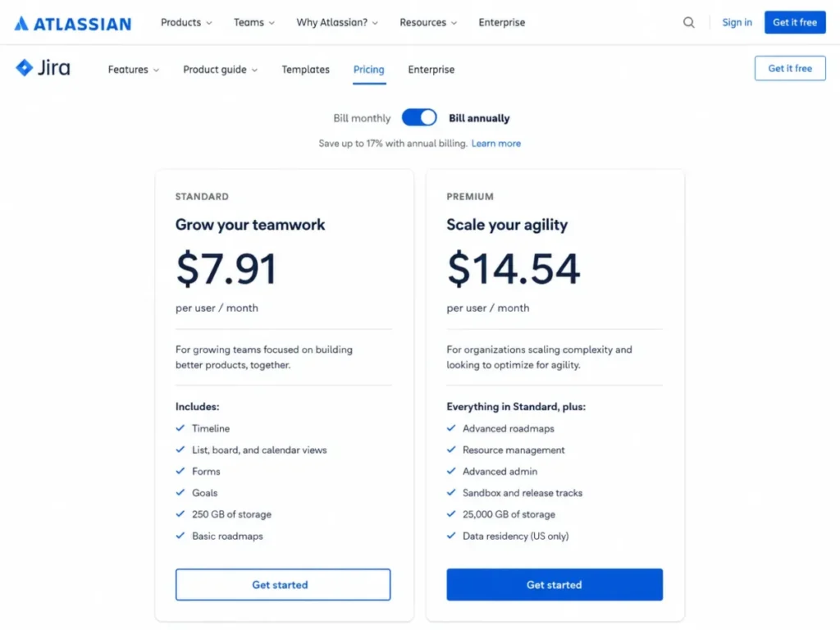The height and width of the screenshot is (630, 840).
Task: Click checkmark icon beside Resource management
Action: click(x=451, y=450)
